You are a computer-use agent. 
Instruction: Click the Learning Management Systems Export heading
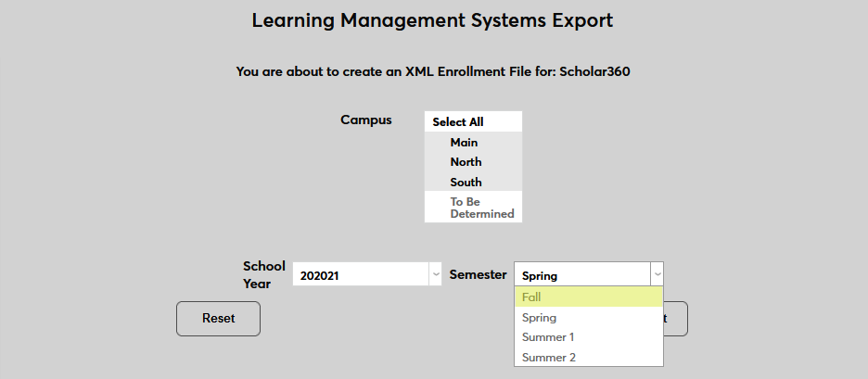tap(433, 20)
